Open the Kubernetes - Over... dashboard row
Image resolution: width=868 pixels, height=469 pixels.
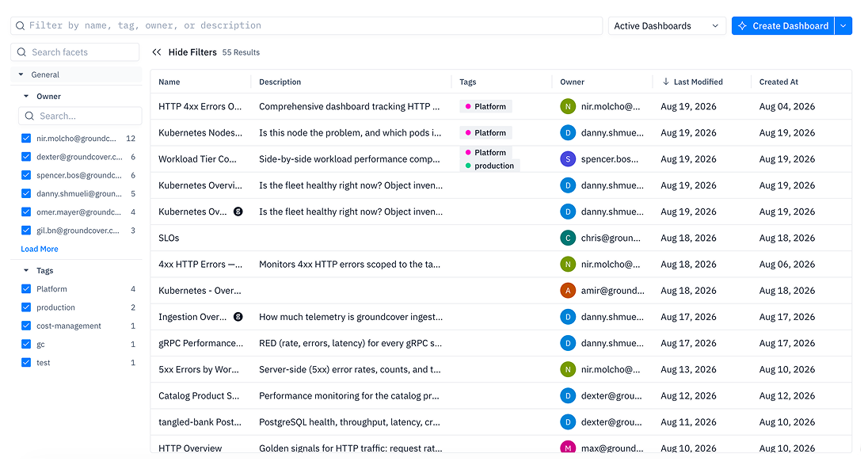coord(501,291)
